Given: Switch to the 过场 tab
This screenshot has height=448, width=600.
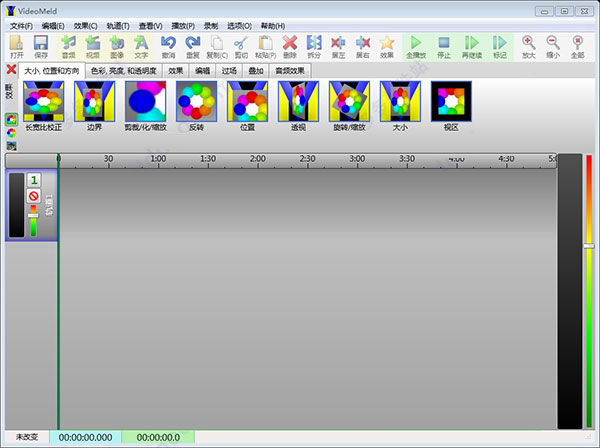Looking at the screenshot, I should pyautogui.click(x=229, y=71).
